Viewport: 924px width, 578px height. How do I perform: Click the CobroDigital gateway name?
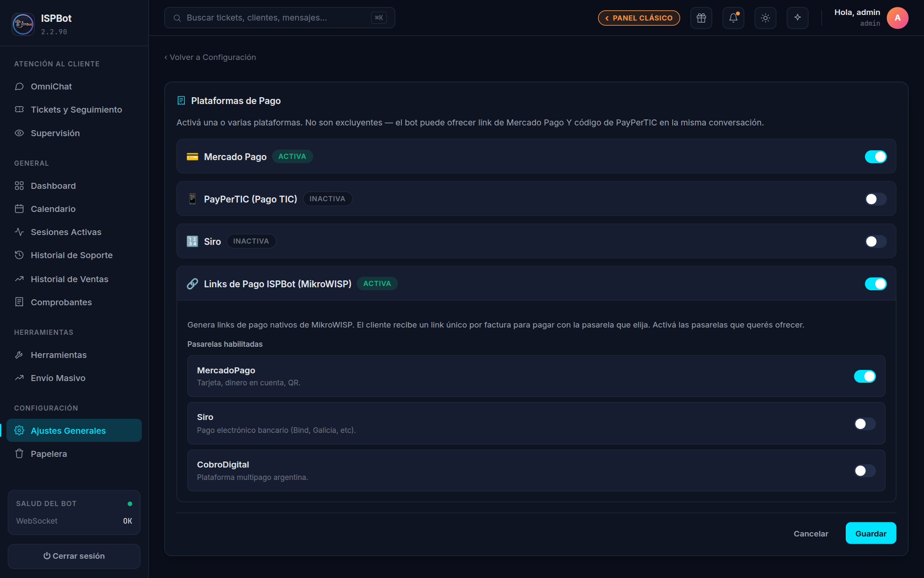click(223, 465)
